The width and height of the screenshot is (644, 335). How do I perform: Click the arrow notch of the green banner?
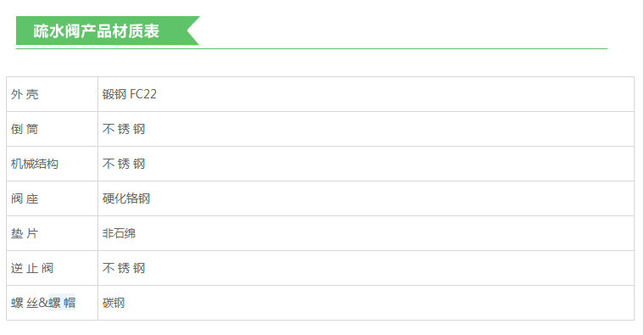point(192,31)
